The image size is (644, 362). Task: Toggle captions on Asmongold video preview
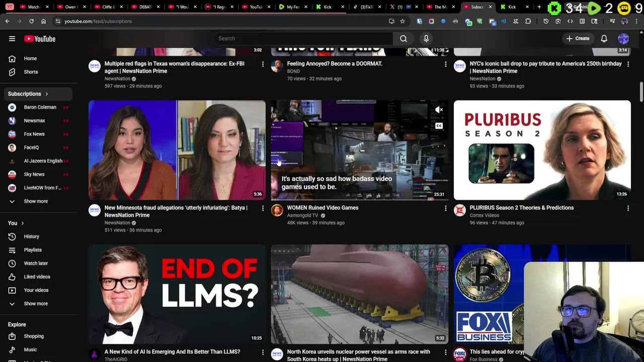[x=439, y=126]
